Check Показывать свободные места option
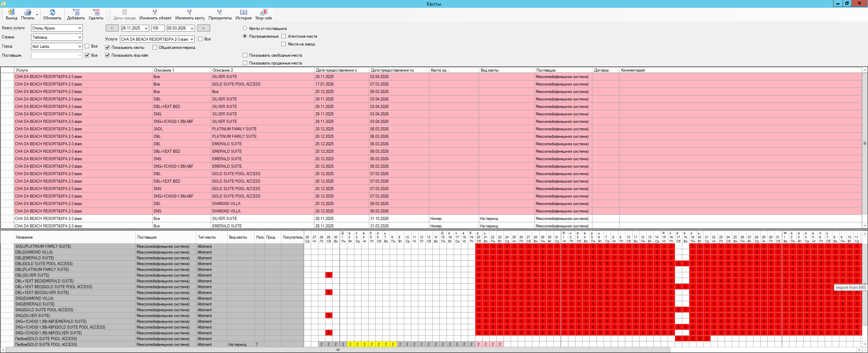 point(245,55)
